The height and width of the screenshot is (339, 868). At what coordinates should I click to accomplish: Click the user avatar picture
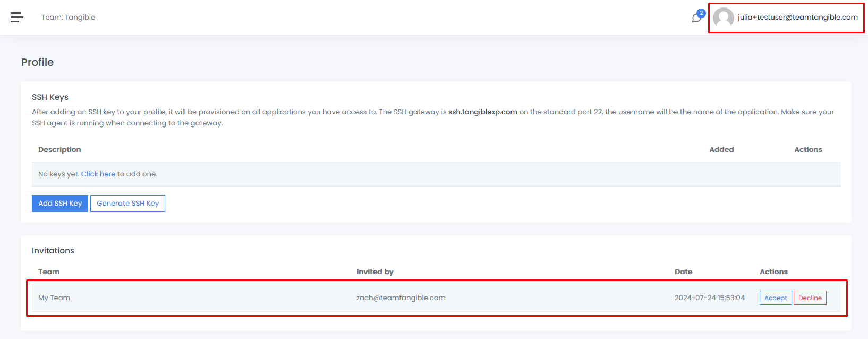(x=723, y=18)
